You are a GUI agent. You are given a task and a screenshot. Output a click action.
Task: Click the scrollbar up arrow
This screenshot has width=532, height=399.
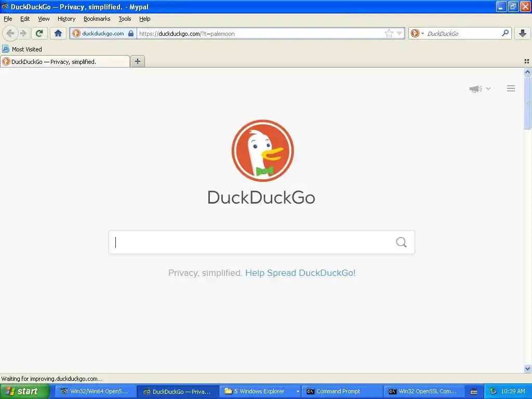(527, 72)
